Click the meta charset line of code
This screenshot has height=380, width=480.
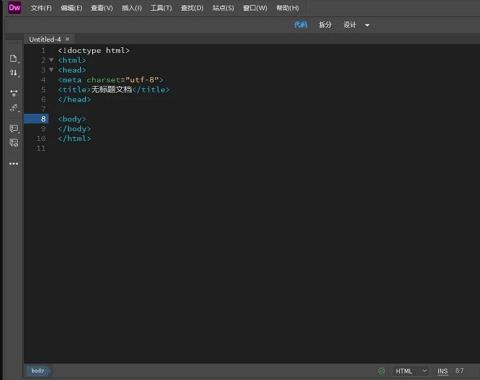click(110, 80)
